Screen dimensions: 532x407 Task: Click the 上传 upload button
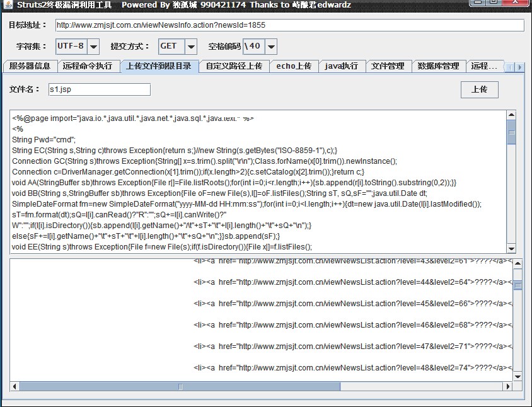(480, 89)
